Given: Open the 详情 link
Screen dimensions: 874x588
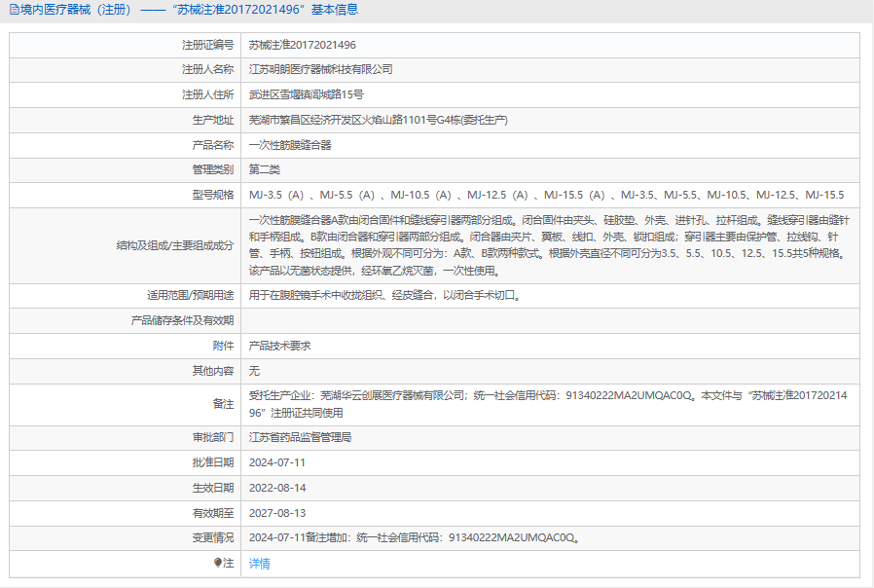Looking at the screenshot, I should pyautogui.click(x=259, y=564).
